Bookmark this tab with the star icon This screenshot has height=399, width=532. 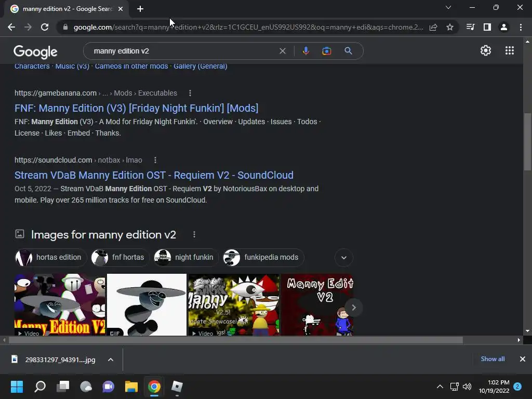[x=450, y=27]
